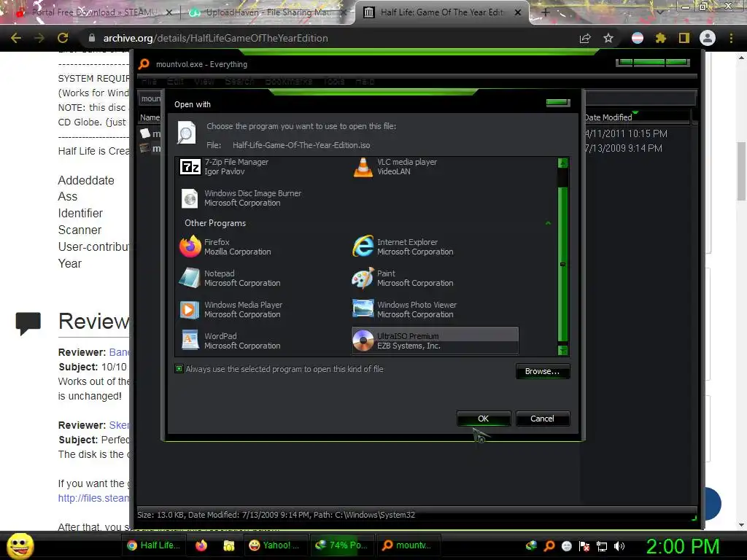The image size is (747, 560).
Task: Choose the Paint program icon
Action: click(x=363, y=278)
